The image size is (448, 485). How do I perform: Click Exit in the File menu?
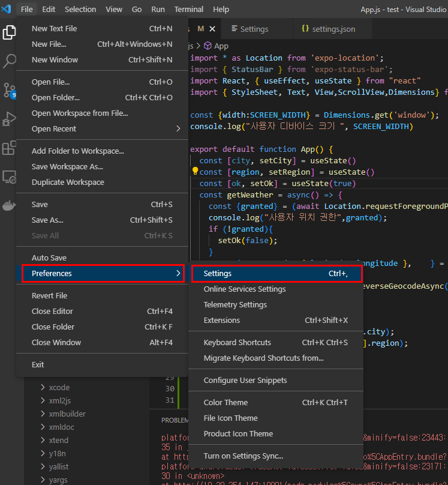102,365
